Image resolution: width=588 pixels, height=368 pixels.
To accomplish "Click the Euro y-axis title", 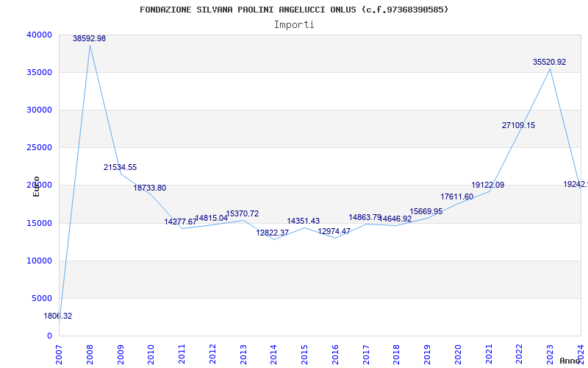I will [36, 187].
